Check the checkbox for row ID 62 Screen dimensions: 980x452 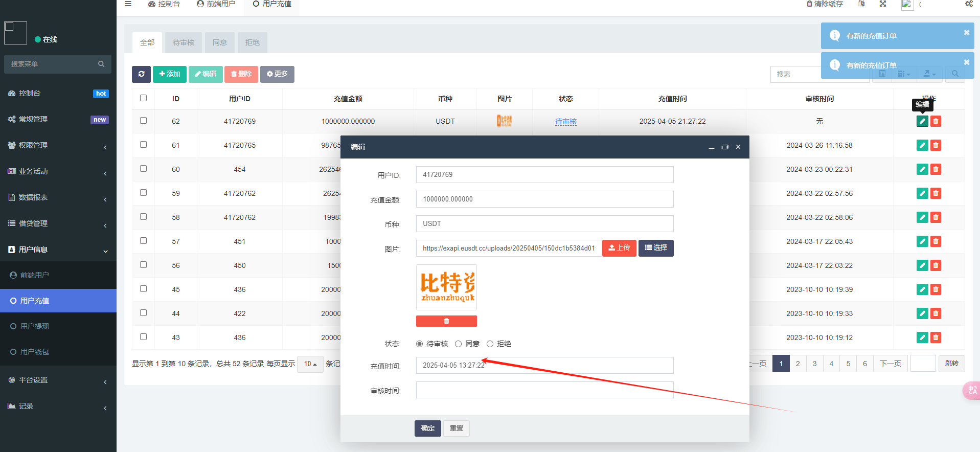(143, 121)
